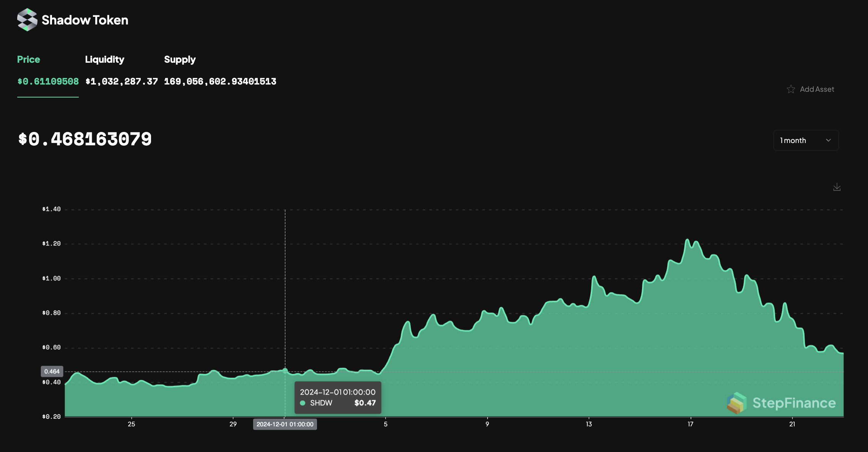This screenshot has height=452, width=868.
Task: Download the chart image via arrow icon
Action: pyautogui.click(x=837, y=187)
